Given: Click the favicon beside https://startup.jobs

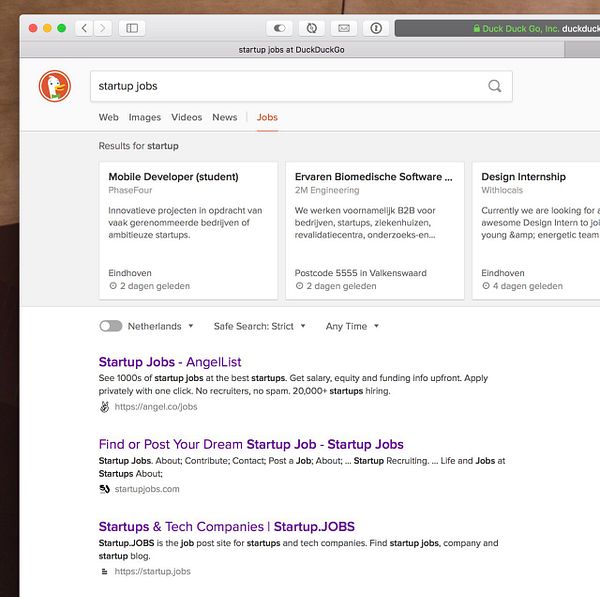Looking at the screenshot, I should pos(104,572).
